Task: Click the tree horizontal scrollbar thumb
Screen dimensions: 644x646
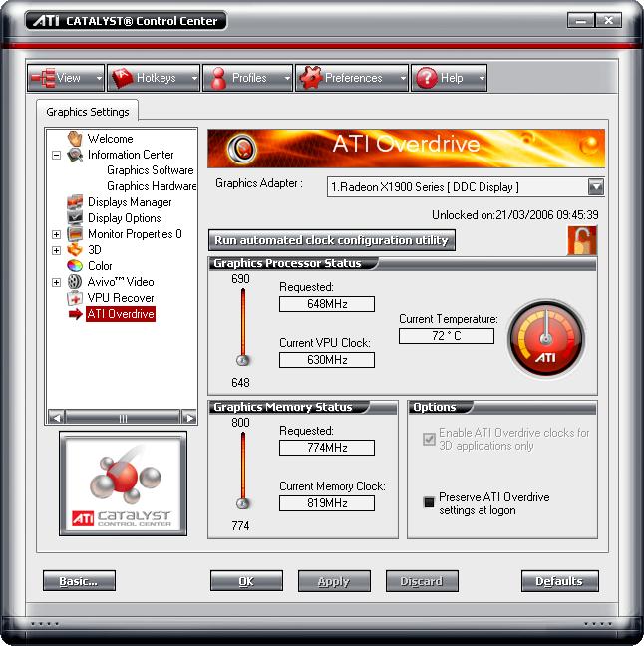Action: [x=123, y=418]
